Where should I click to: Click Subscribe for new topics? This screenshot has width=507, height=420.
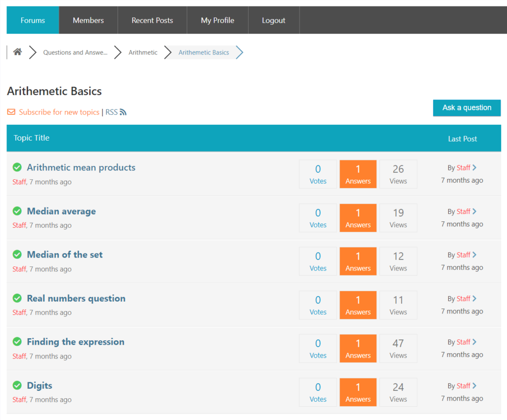58,112
